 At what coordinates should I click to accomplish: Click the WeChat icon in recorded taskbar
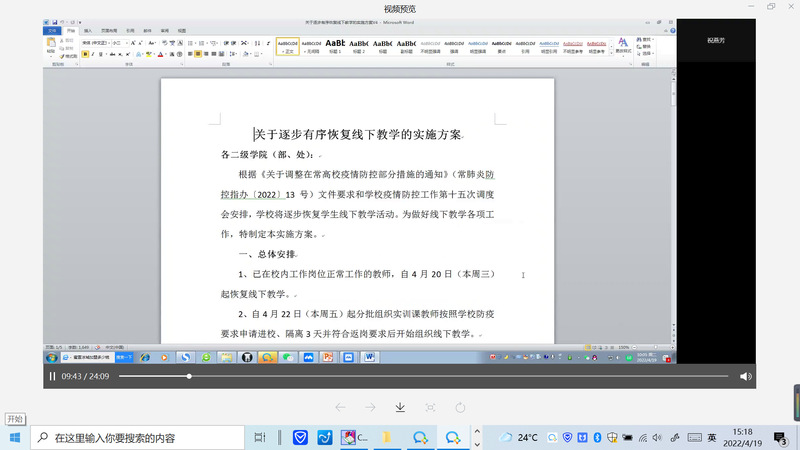[x=288, y=357]
